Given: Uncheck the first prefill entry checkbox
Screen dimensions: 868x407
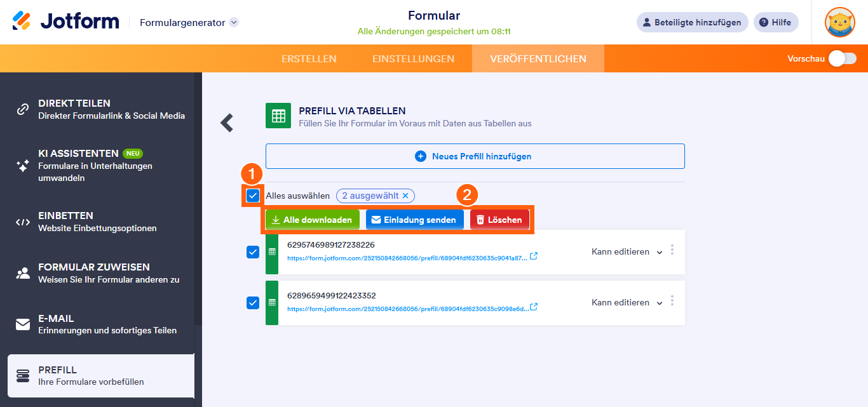Looking at the screenshot, I should tap(253, 251).
